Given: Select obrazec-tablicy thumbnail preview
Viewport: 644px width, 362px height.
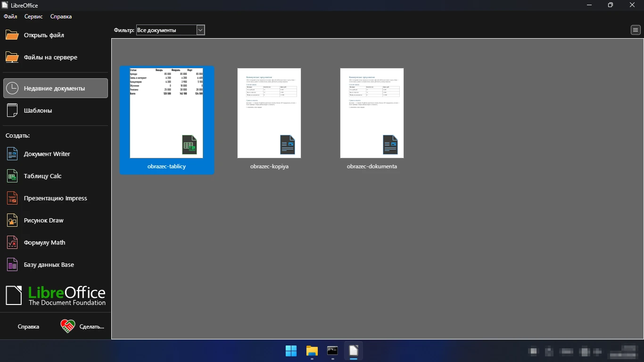Looking at the screenshot, I should [166, 113].
